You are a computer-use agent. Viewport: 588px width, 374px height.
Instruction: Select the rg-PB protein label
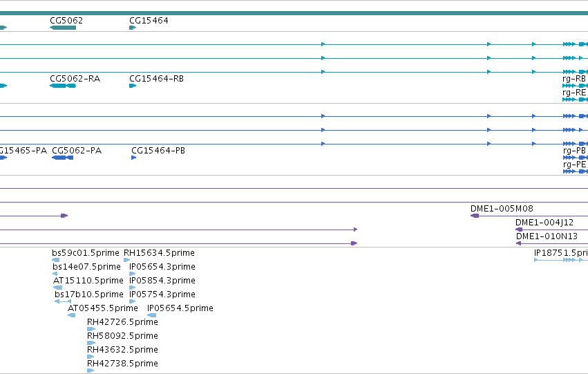point(574,151)
